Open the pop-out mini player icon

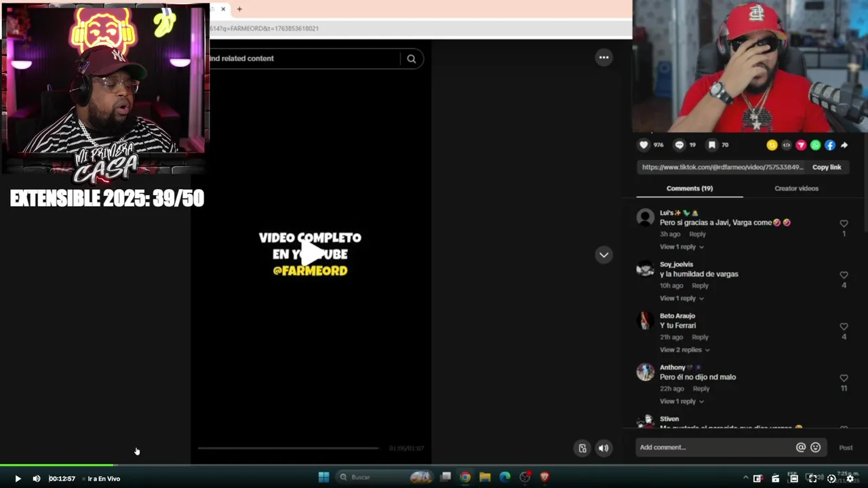[x=757, y=479]
